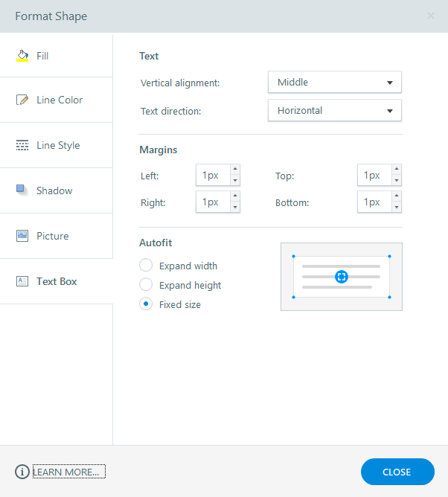
Task: Open the Text direction dropdown
Action: point(334,110)
